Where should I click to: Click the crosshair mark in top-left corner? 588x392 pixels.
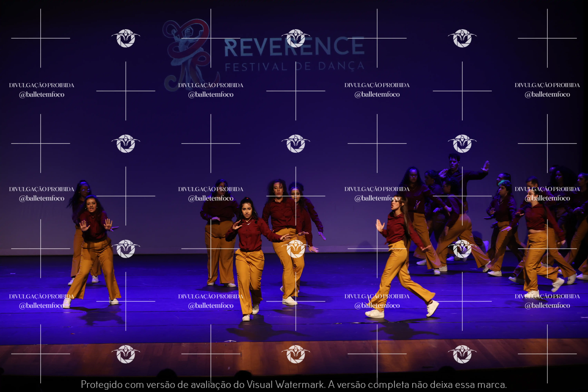[40, 38]
